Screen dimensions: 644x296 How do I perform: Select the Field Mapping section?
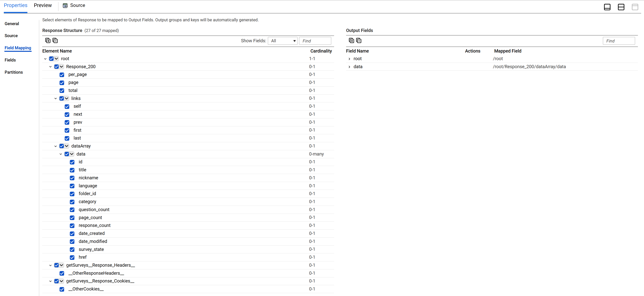click(x=18, y=48)
